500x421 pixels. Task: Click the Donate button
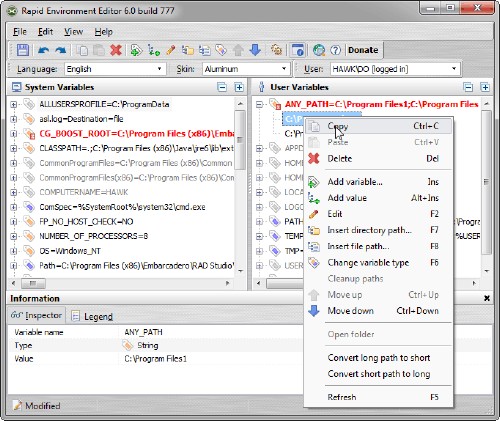point(363,50)
